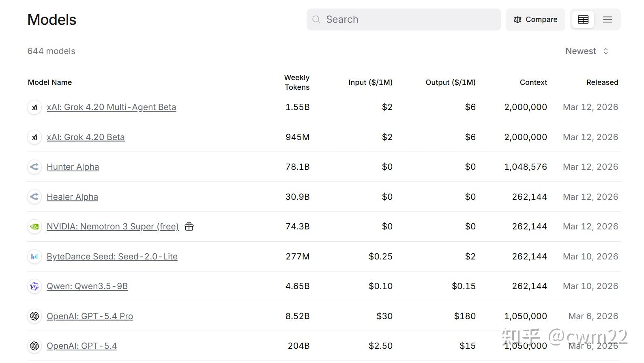Click the provider icon next to Hunter Alpha
Image resolution: width=644 pixels, height=363 pixels.
tap(34, 167)
